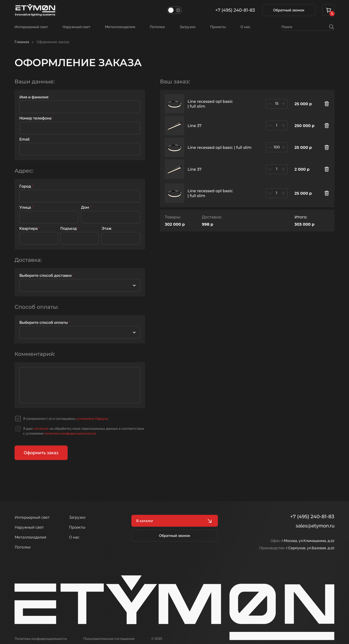The width and height of the screenshot is (349, 644).
Task: Increase quantity of the 100-piece item
Action: point(283,147)
